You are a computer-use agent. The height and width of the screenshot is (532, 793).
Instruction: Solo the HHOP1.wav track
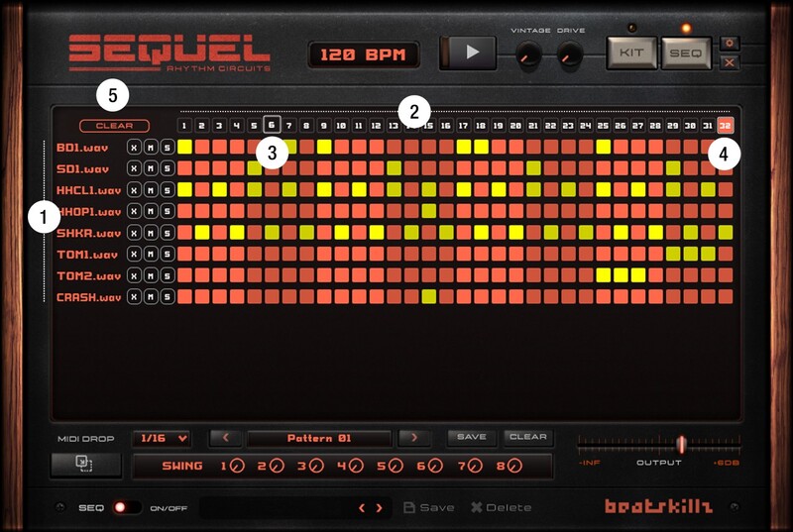[x=168, y=211]
